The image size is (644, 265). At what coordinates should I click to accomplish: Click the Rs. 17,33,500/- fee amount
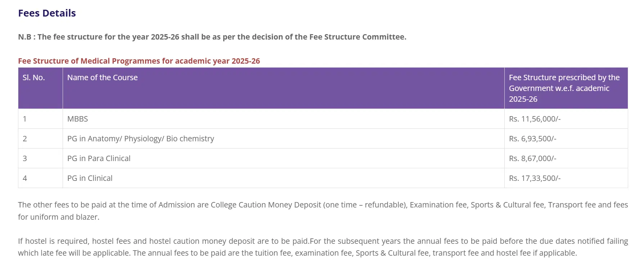[x=535, y=178]
